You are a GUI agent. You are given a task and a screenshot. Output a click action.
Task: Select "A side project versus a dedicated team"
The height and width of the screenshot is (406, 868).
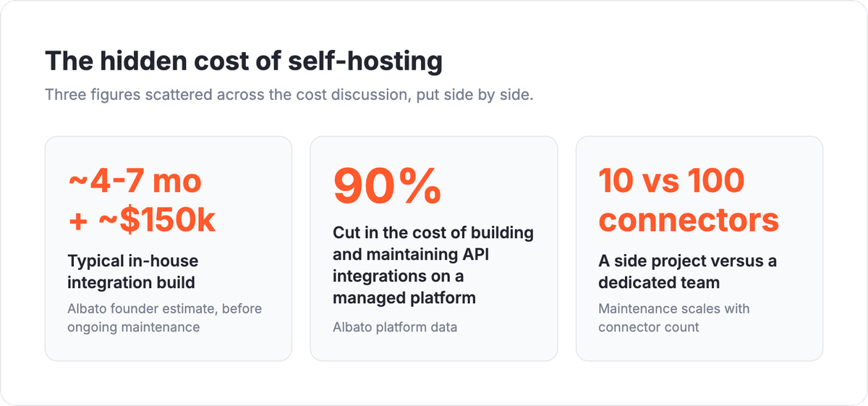[688, 271]
